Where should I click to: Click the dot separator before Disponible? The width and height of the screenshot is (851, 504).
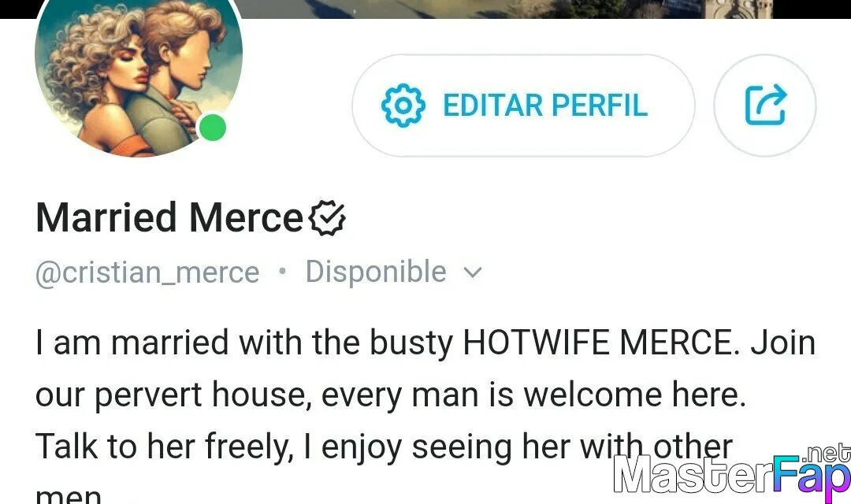tap(281, 271)
